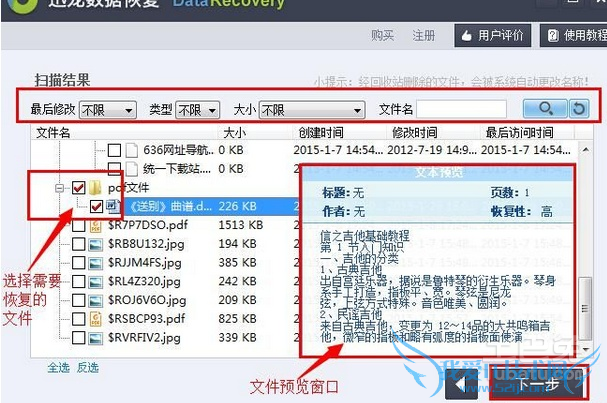Screen dimensions: 607x403
Task: Click the image icon of $RJJM4FS.jpg
Action: coord(95,263)
